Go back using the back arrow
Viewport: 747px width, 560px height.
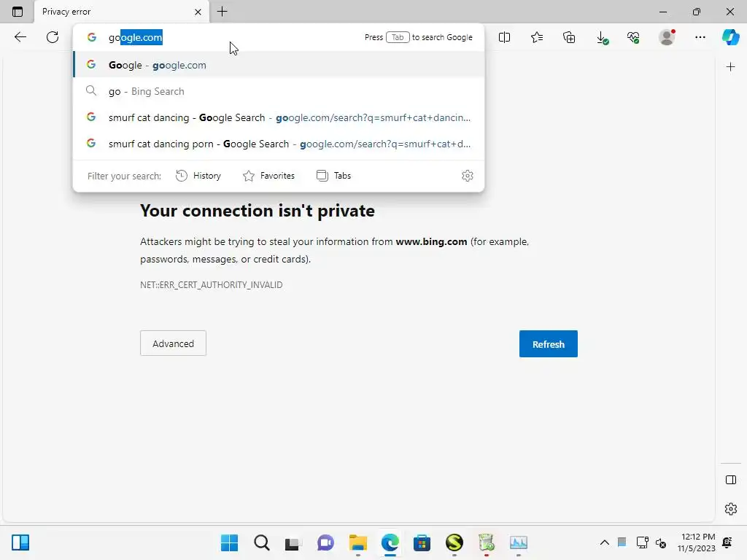coord(20,37)
